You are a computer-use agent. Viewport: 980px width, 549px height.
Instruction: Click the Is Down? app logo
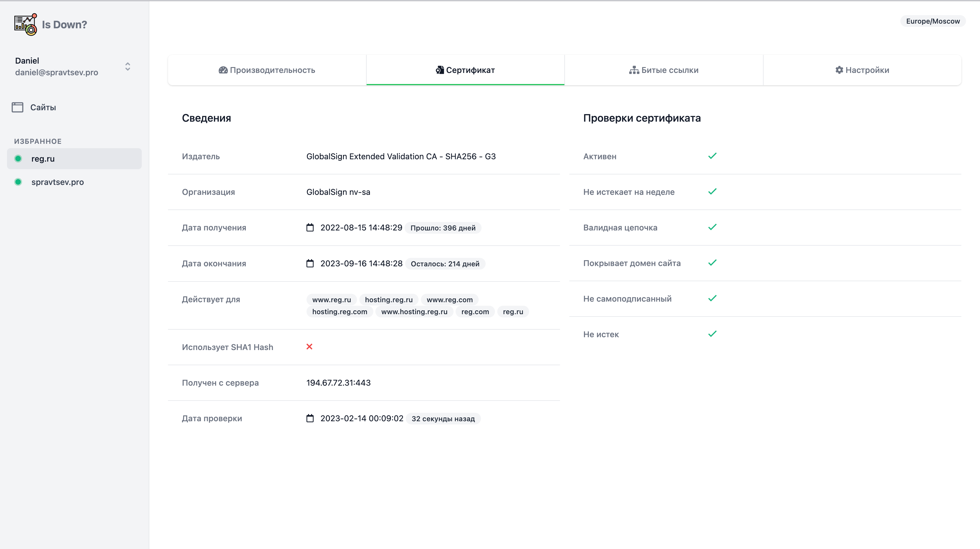point(25,24)
